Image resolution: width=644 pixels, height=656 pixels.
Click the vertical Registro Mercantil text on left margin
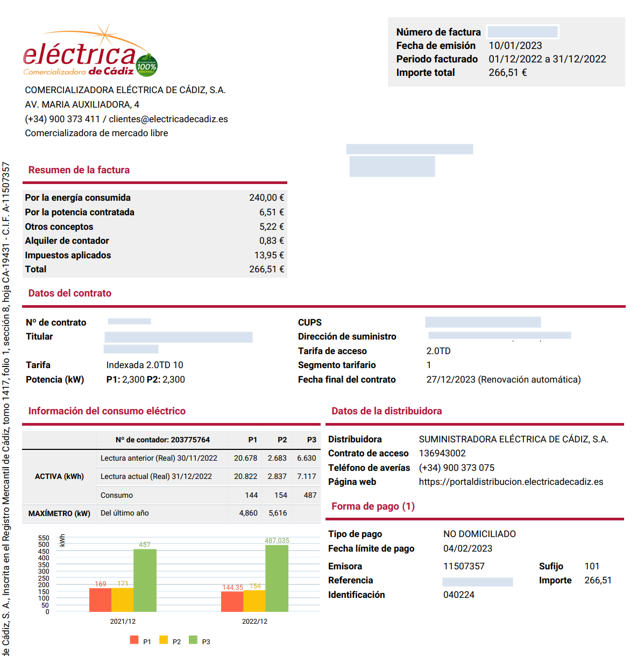5,409
